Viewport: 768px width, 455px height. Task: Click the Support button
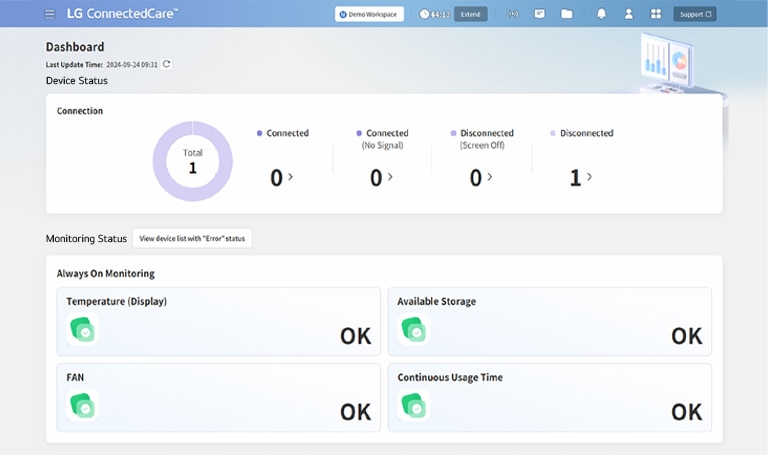[695, 14]
